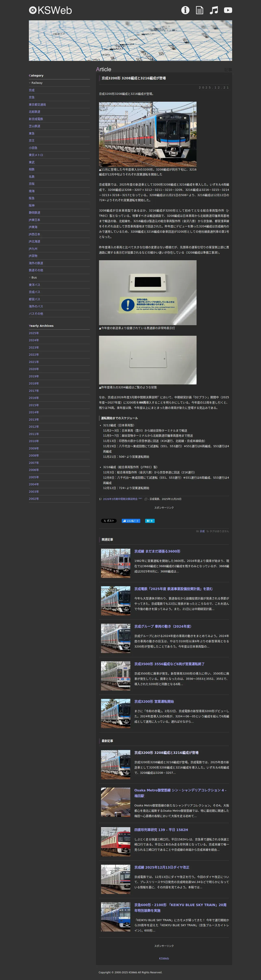The height and width of the screenshot is (980, 261).
Task: Click thumbnail for 京成3200形 営業運転開始
Action: pyautogui.click(x=115, y=713)
